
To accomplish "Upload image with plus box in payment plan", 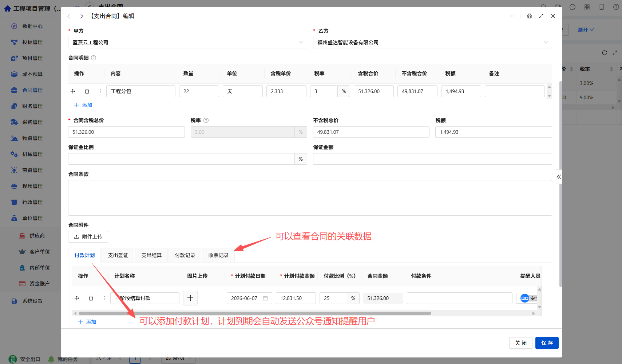I will tap(190, 298).
